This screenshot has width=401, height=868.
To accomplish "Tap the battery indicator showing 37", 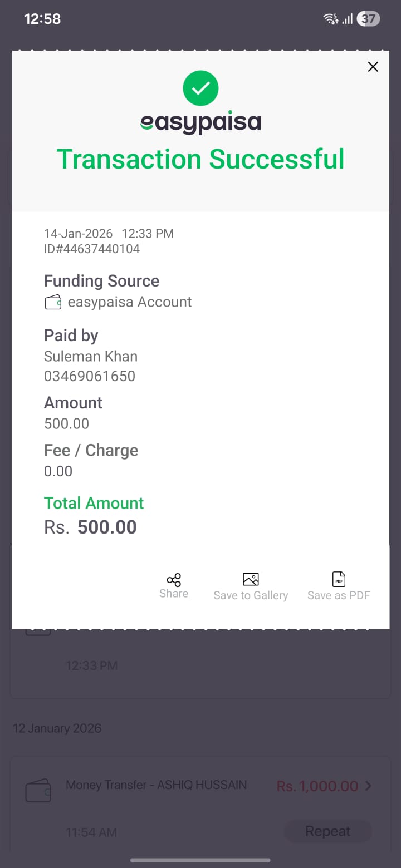I will point(368,19).
